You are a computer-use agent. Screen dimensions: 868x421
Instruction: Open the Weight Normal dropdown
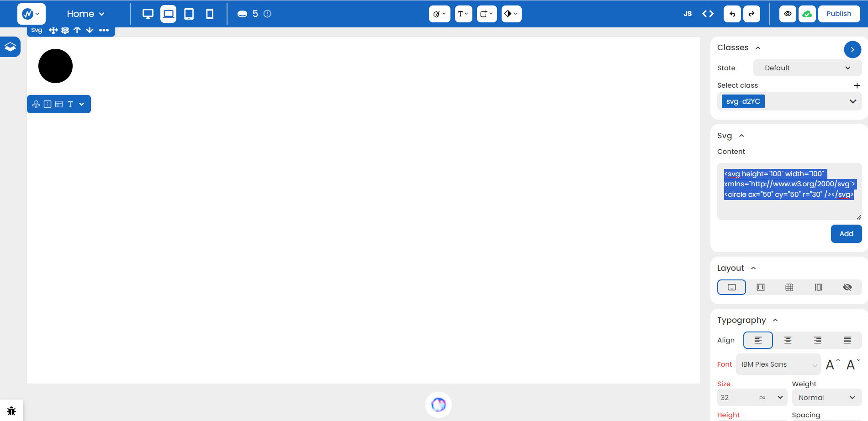[827, 398]
